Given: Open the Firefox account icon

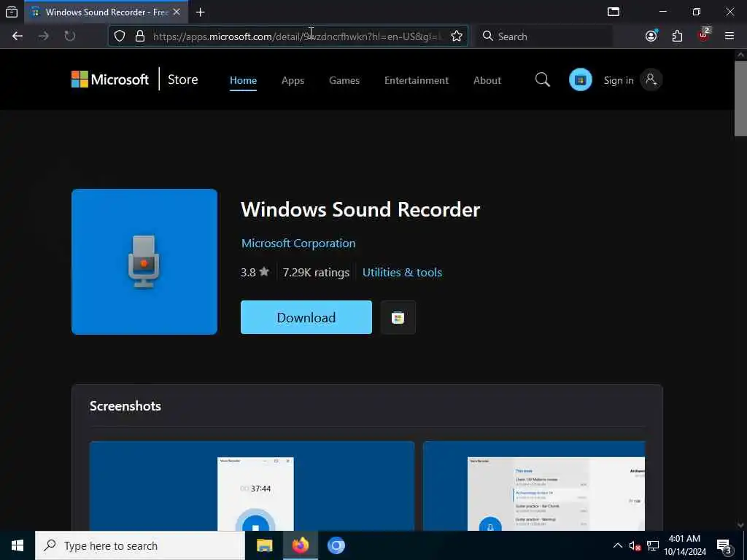Looking at the screenshot, I should (651, 36).
